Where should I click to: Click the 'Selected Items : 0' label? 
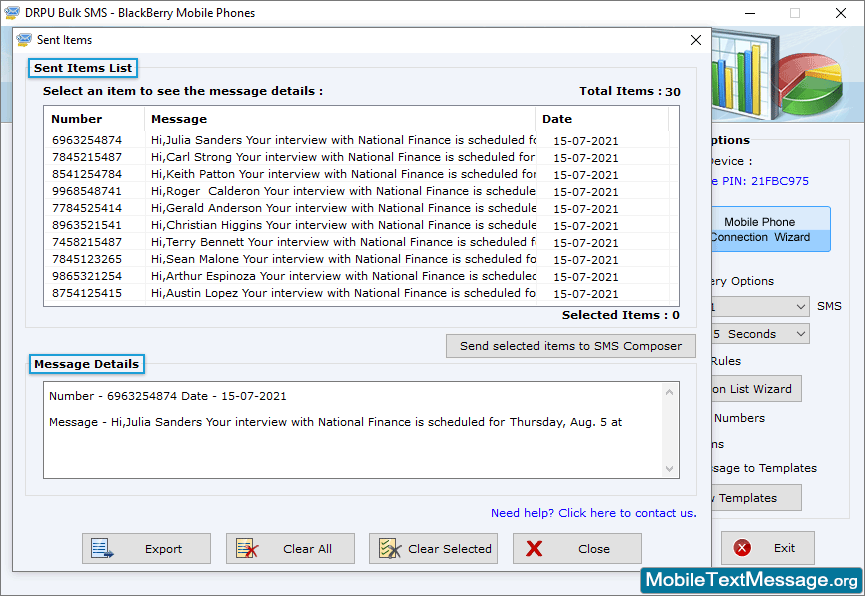621,315
